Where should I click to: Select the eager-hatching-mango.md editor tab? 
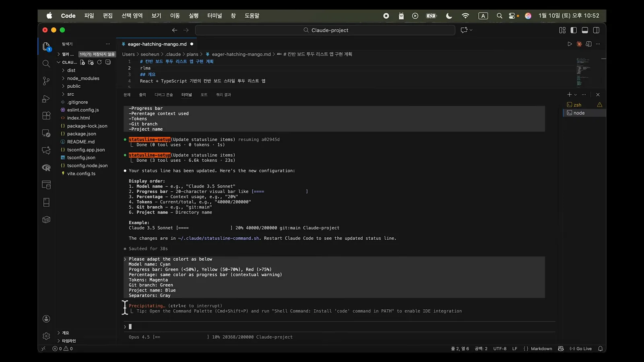pos(157,44)
